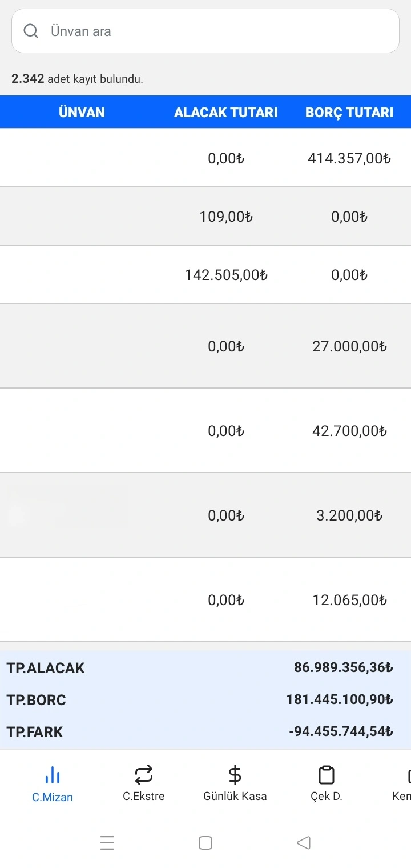Screen dimensions: 411x868
Task: Select row with 109,00₺ receivable
Action: click(205, 217)
